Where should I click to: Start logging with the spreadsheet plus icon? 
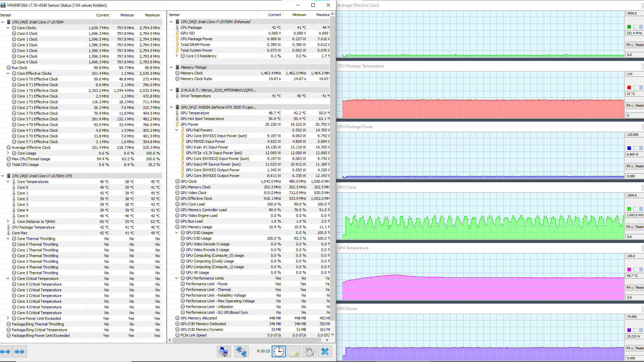(294, 351)
